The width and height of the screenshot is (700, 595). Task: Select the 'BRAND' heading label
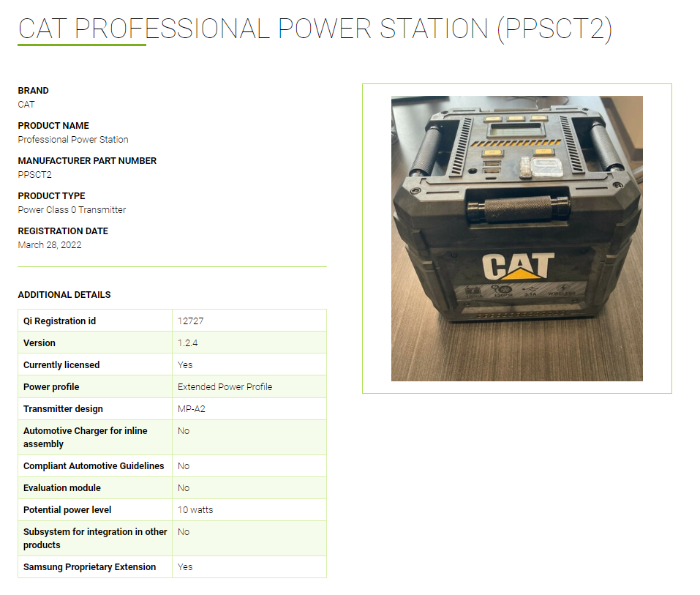(x=33, y=90)
